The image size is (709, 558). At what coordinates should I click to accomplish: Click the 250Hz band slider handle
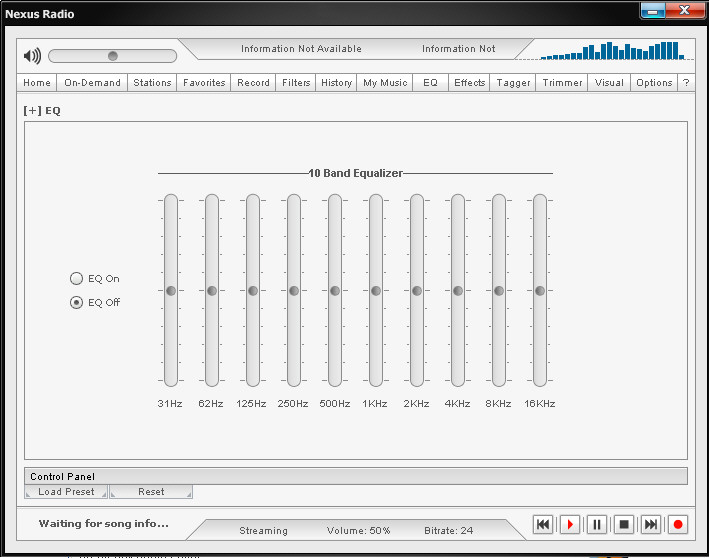point(294,291)
